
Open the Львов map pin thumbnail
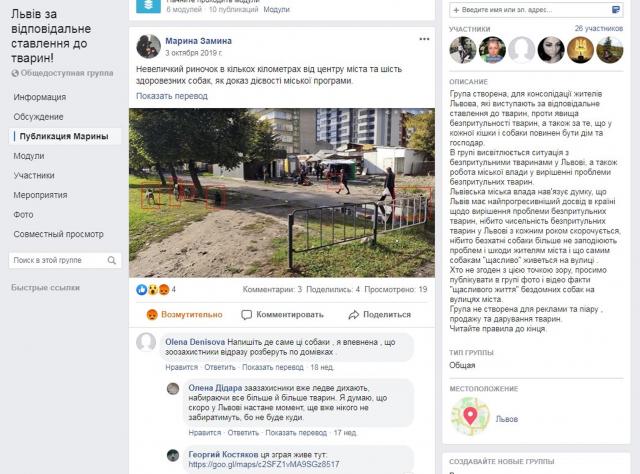[470, 416]
